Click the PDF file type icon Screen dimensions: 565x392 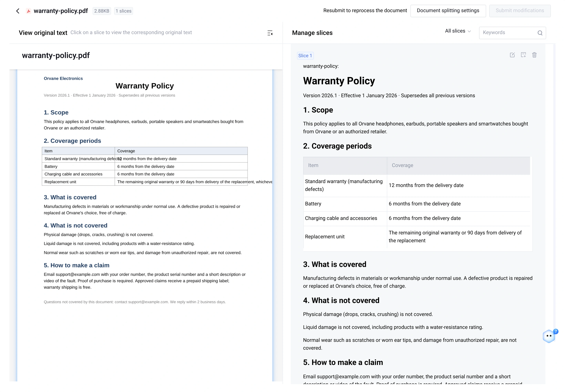tap(28, 11)
